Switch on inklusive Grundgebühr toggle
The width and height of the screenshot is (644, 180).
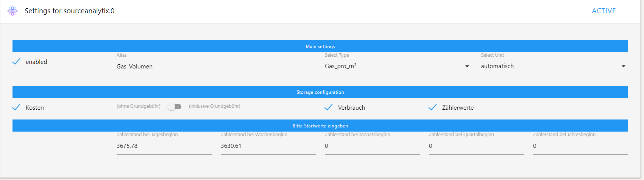(175, 107)
